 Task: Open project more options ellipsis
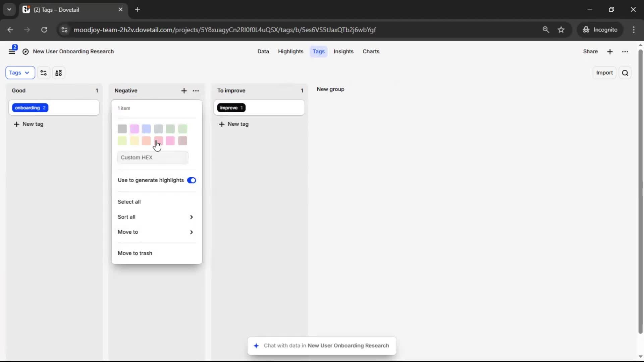625,52
